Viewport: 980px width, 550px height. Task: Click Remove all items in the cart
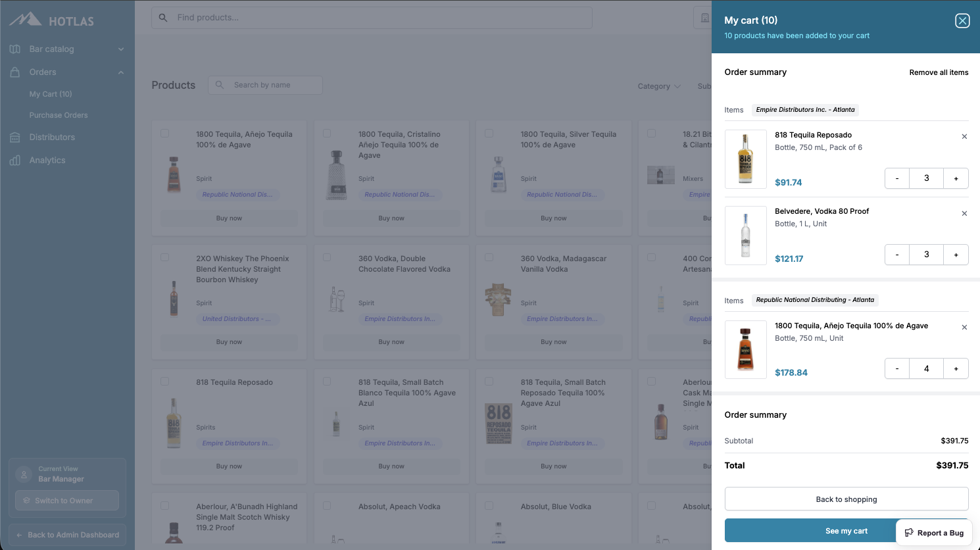point(939,72)
